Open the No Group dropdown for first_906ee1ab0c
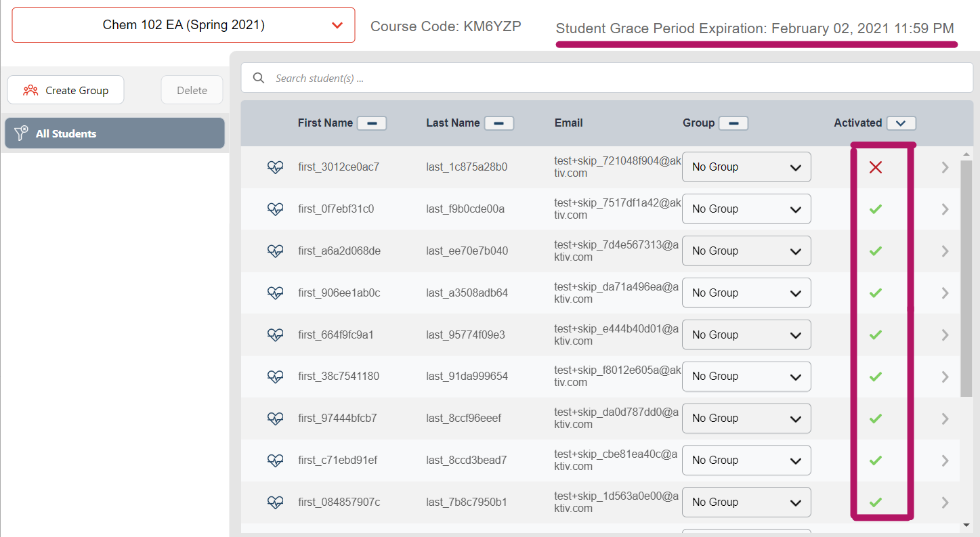This screenshot has height=537, width=980. point(746,293)
